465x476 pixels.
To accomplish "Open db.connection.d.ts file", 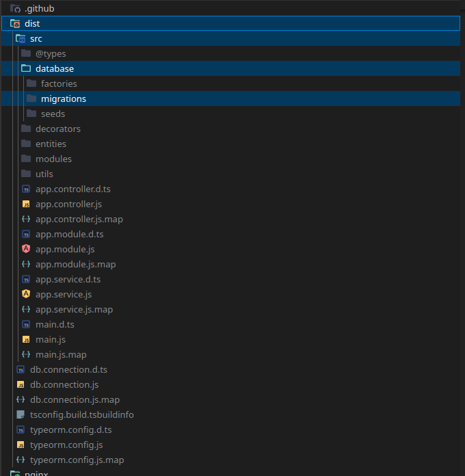I will pos(230,369).
